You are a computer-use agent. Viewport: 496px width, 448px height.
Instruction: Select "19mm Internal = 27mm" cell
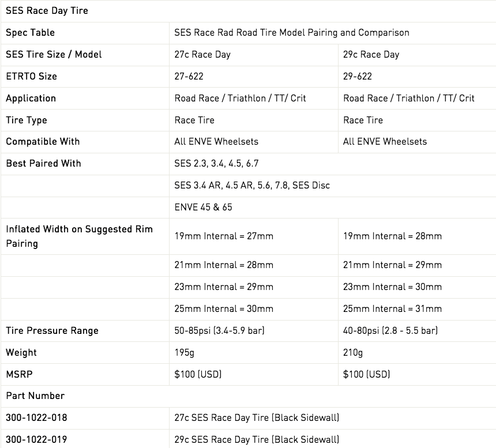tap(224, 236)
